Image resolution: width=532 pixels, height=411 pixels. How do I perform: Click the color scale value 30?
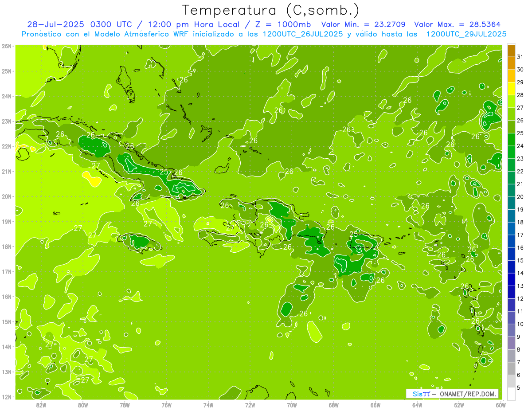coord(520,69)
